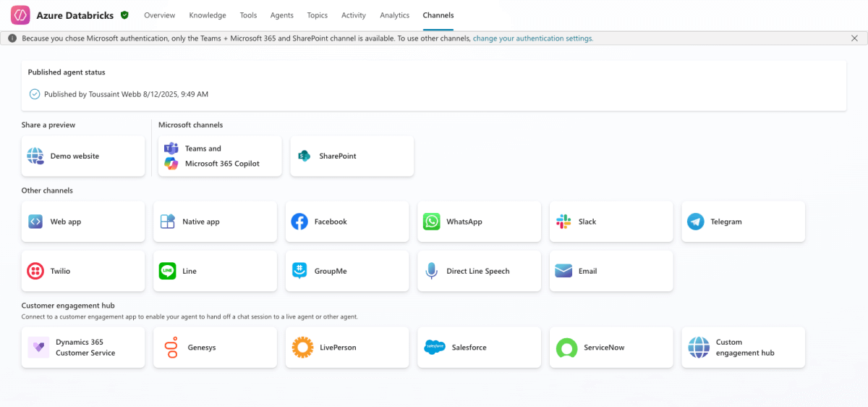
Task: Open the Slack channel icon
Action: point(563,222)
